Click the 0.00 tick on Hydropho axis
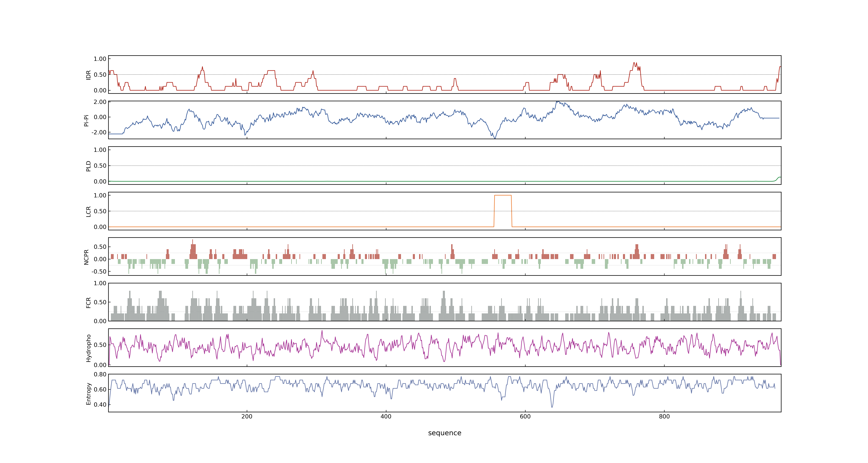The image size is (868, 463). tap(100, 365)
